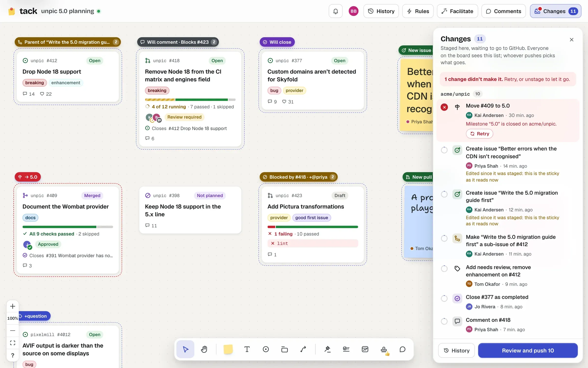Screen dimensions: 588x368
Task: Open the History menu in top bar
Action: [381, 11]
